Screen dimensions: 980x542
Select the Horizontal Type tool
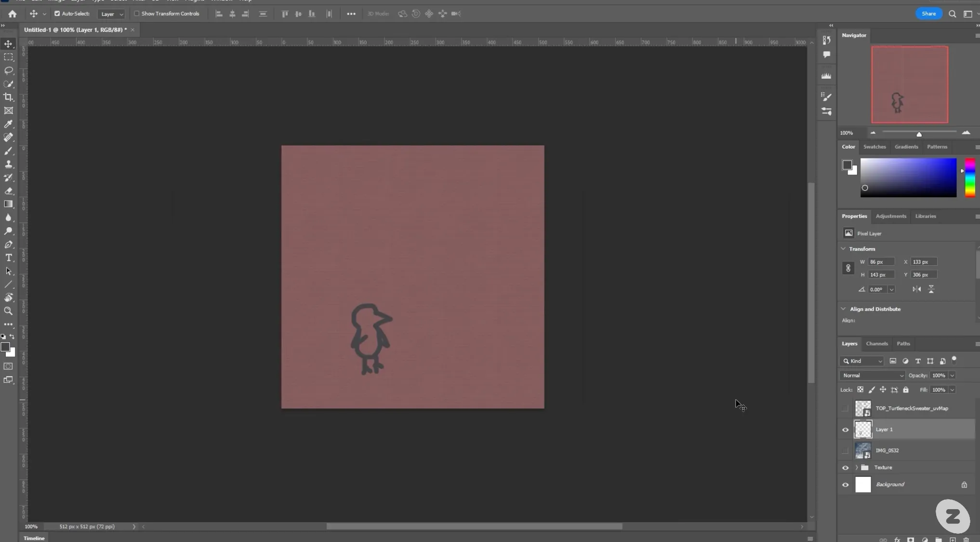click(x=9, y=257)
